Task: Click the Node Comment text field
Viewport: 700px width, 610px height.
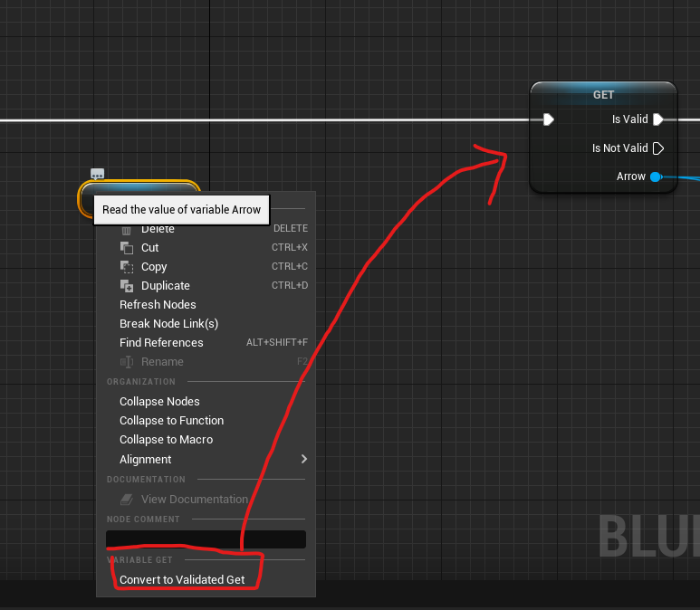Action: pyautogui.click(x=206, y=539)
